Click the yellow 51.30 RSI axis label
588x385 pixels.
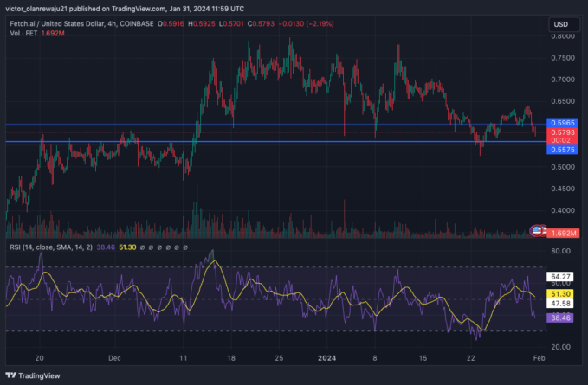click(562, 294)
